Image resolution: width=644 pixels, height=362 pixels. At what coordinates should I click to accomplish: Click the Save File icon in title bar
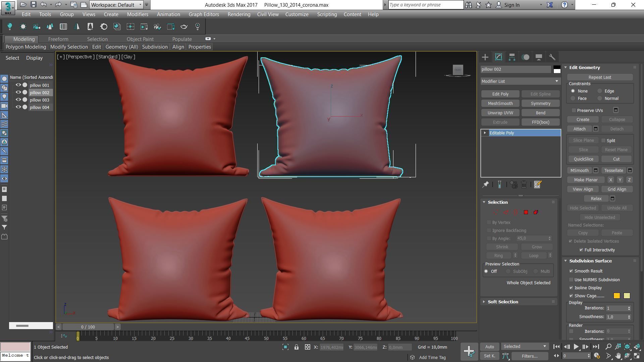click(x=33, y=5)
